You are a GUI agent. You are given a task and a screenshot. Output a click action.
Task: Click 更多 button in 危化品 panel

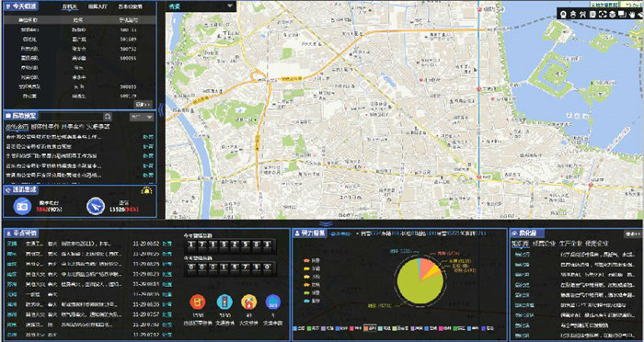[632, 234]
